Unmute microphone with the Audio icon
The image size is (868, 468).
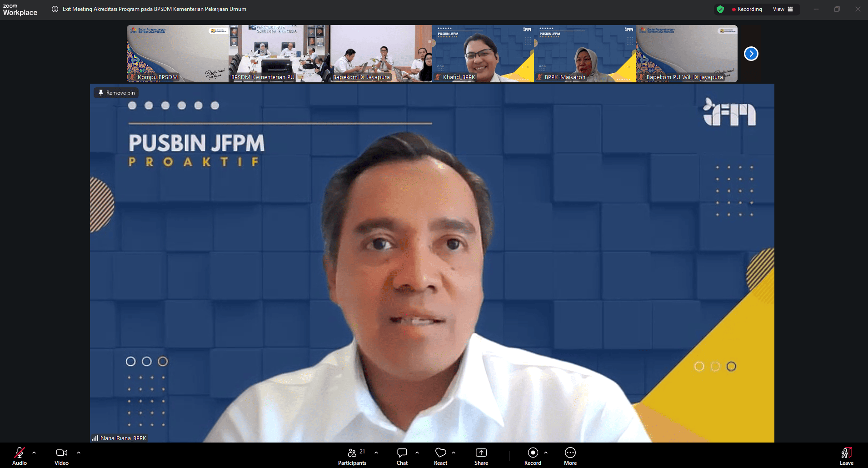(x=19, y=456)
